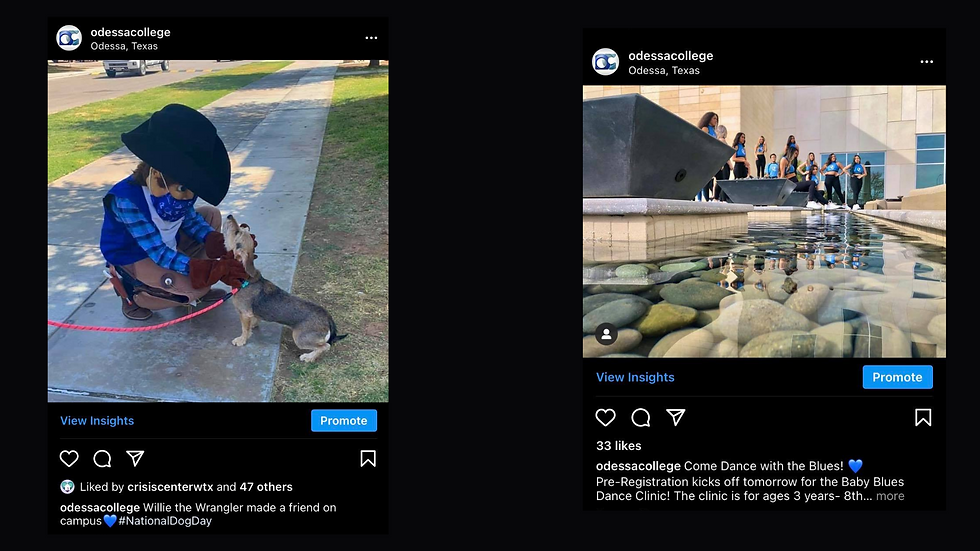Share the left post via paper plane icon
This screenshot has height=551, width=980.
tap(135, 458)
